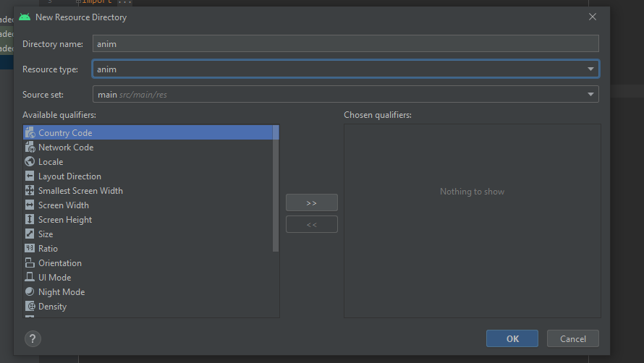Click the Android logo in title bar
This screenshot has height=363, width=644.
[25, 17]
